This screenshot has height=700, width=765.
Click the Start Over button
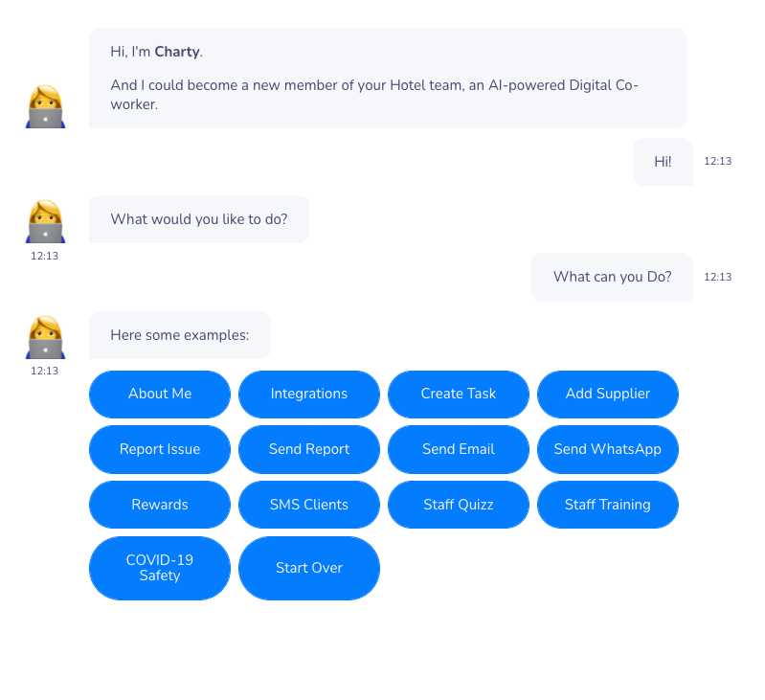pos(309,568)
